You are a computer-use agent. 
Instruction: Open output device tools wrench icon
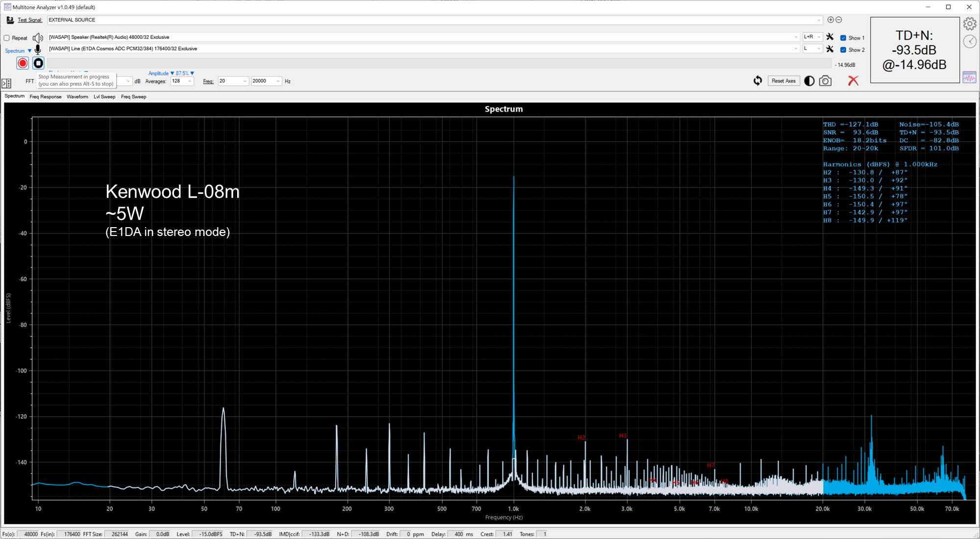(x=830, y=37)
